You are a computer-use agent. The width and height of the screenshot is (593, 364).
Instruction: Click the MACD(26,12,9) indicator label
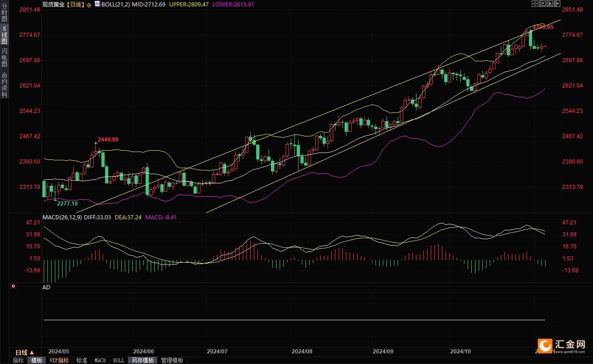(x=62, y=217)
